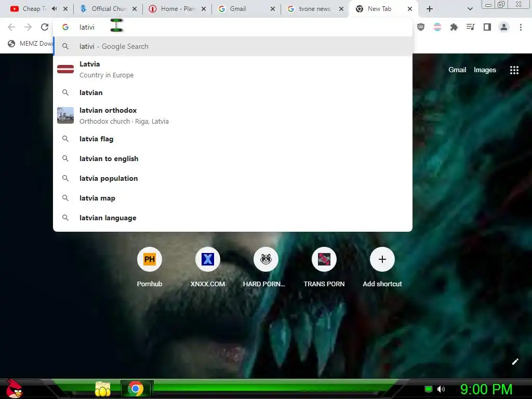Open Chrome three-dot menu
Image resolution: width=532 pixels, height=399 pixels.
521,27
